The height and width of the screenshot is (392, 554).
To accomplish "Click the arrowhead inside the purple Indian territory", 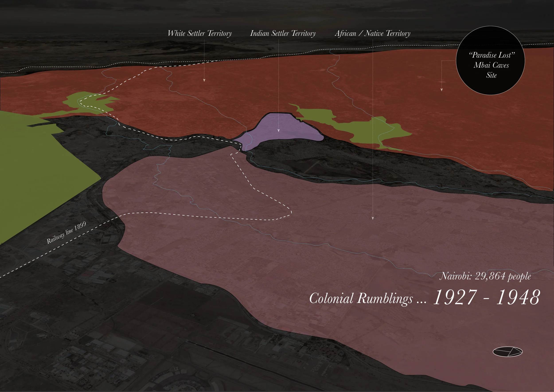I will point(279,130).
